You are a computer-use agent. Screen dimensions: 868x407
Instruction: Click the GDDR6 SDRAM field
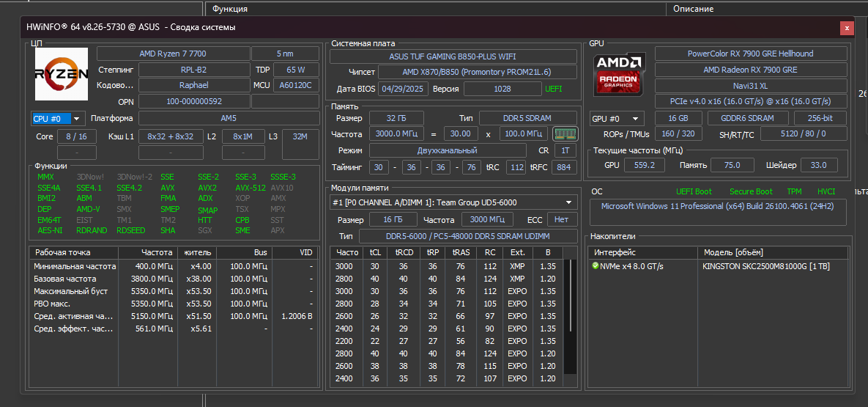click(x=748, y=118)
